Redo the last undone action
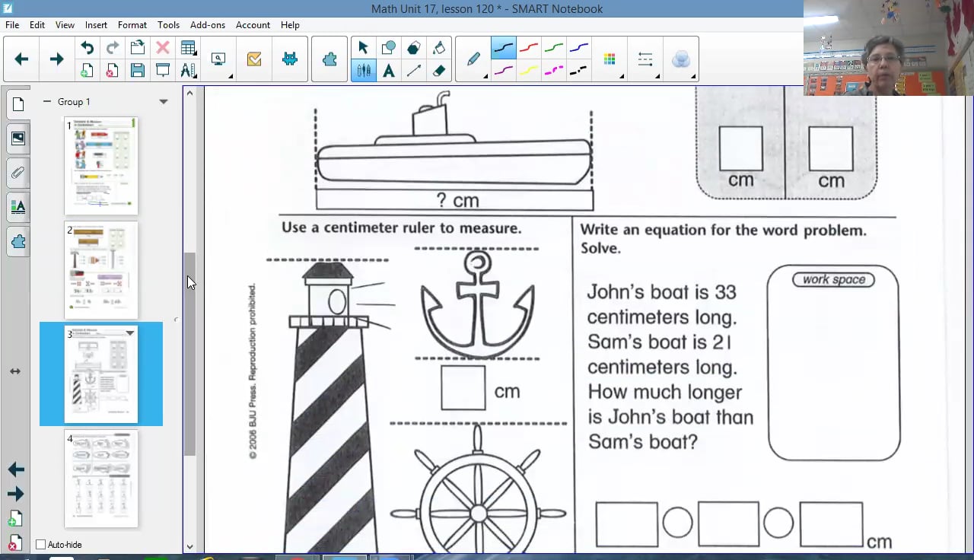 pyautogui.click(x=112, y=48)
